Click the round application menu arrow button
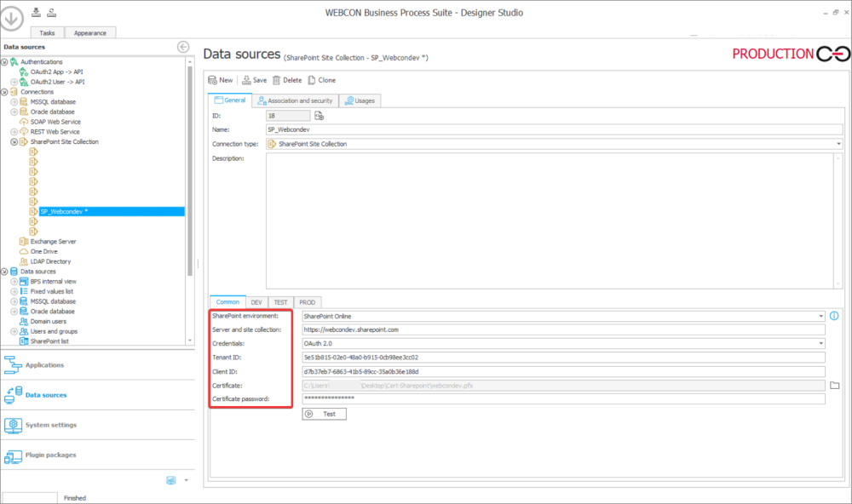The width and height of the screenshot is (852, 504). pos(13,19)
